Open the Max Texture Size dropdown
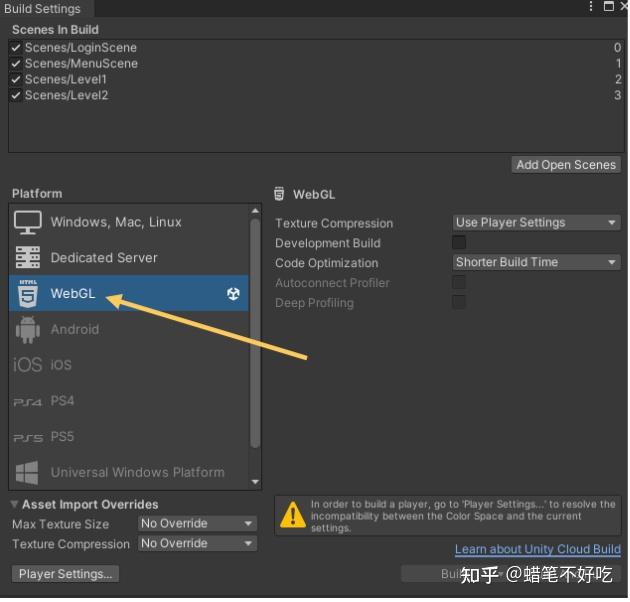 coord(198,525)
